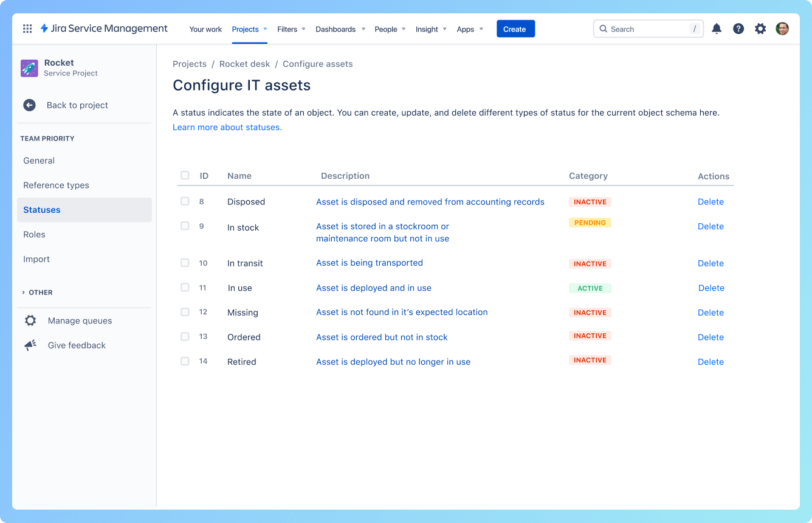Image resolution: width=812 pixels, height=523 pixels.
Task: Open the app switcher grid icon
Action: click(27, 29)
